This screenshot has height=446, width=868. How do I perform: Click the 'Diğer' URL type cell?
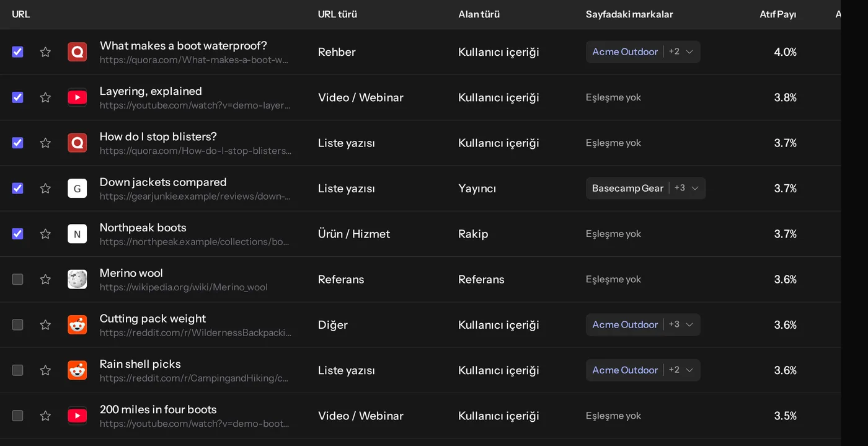pyautogui.click(x=333, y=325)
